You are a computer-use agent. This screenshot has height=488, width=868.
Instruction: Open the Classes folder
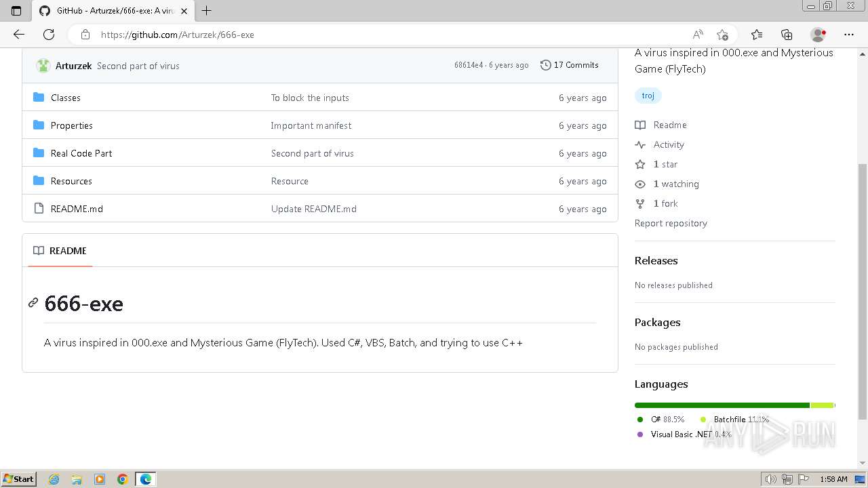tap(66, 98)
